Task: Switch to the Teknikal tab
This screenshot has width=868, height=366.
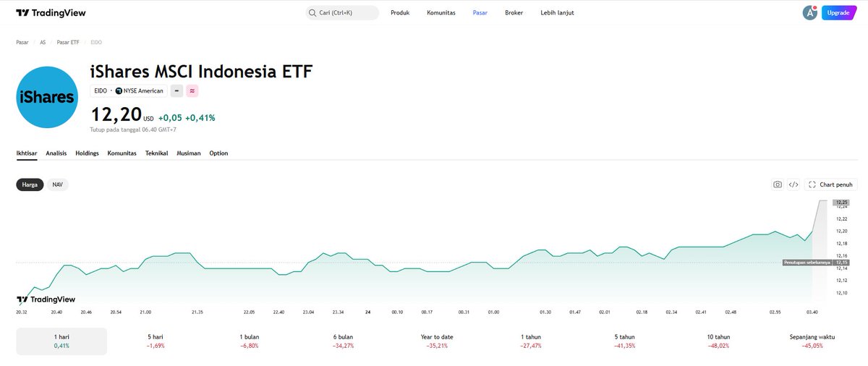Action: tap(157, 153)
